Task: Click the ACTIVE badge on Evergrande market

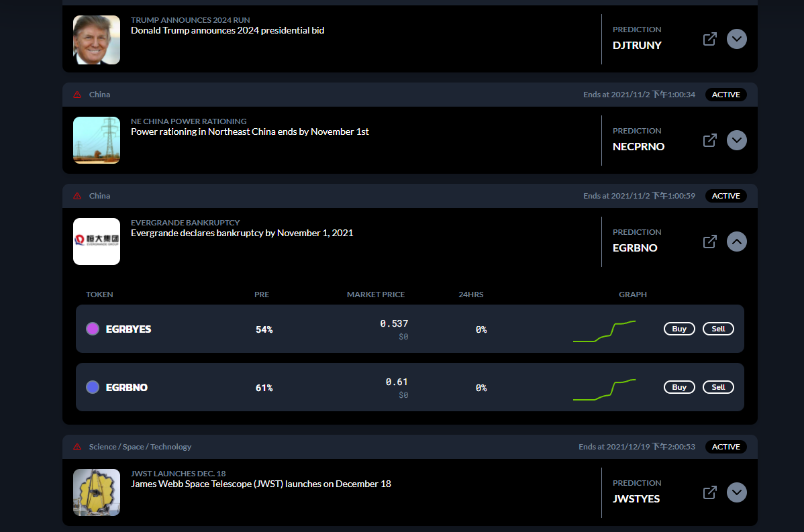Action: [x=726, y=197]
